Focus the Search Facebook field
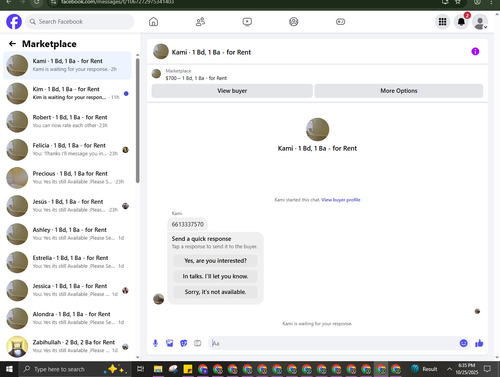The height and width of the screenshot is (377, 500). tap(80, 22)
